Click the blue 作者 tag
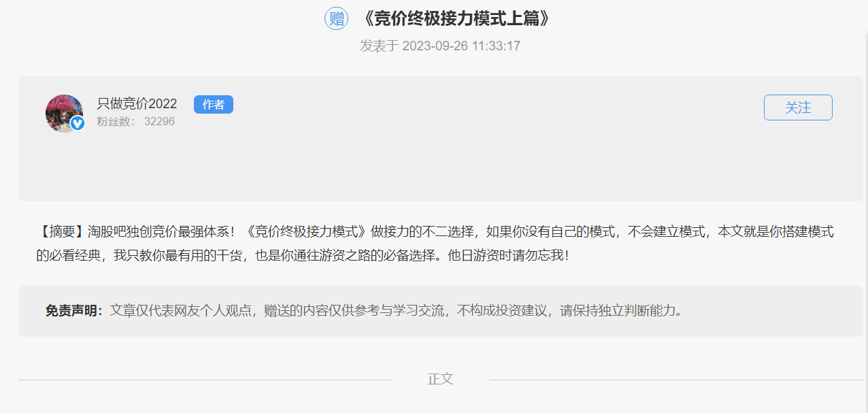Image resolution: width=868 pixels, height=413 pixels. pos(214,104)
